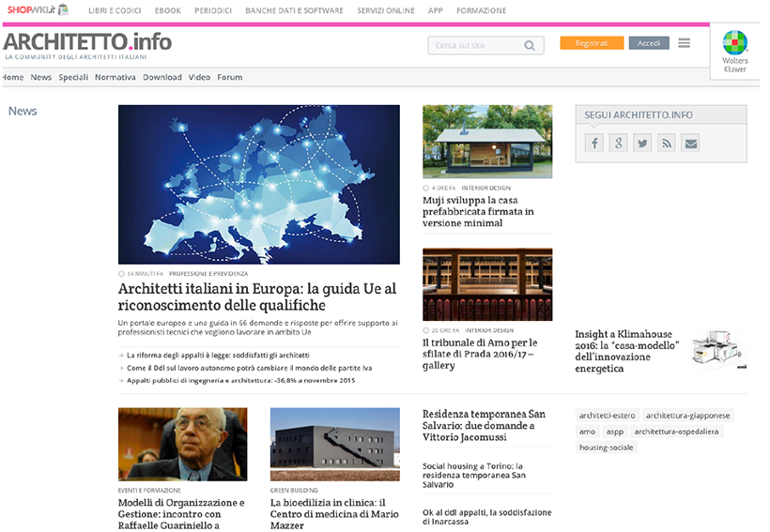
Task: Open the SHOPWKI.it shopping cart icon
Action: pyautogui.click(x=63, y=9)
